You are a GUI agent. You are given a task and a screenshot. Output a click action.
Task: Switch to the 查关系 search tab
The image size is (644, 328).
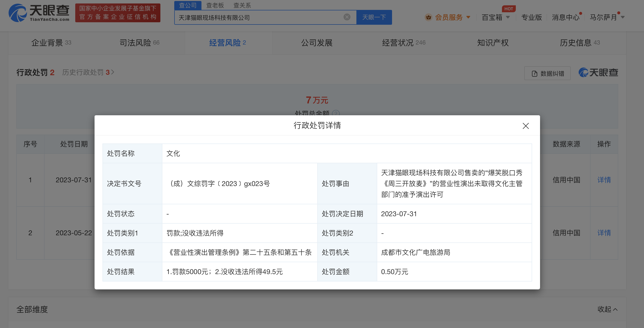242,5
